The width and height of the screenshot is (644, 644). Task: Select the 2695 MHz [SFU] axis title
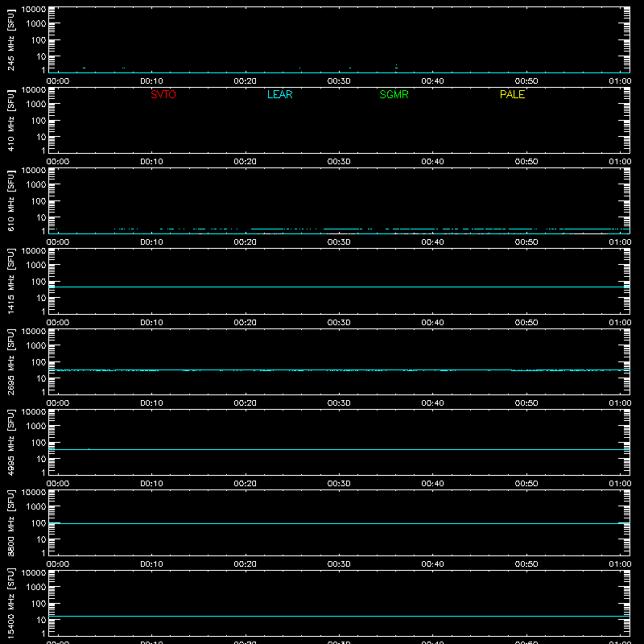[x=10, y=362]
